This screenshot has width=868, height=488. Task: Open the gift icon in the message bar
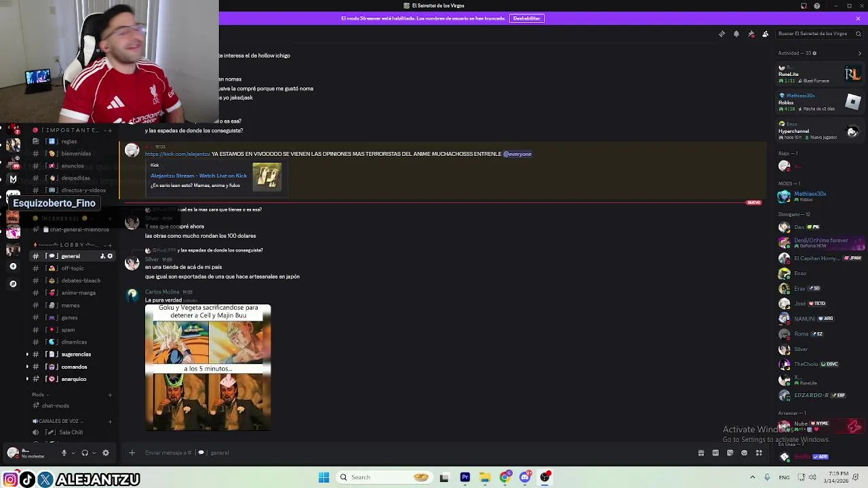click(x=701, y=453)
